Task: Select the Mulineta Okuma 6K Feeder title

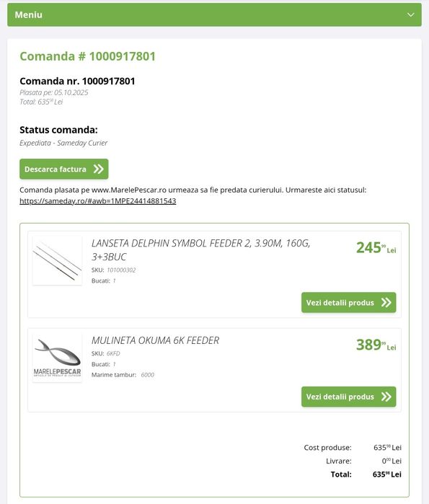Action: 155,340
